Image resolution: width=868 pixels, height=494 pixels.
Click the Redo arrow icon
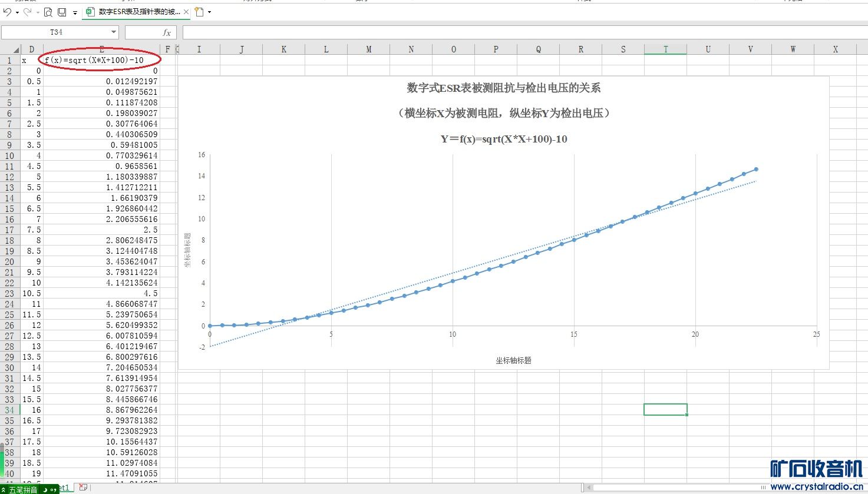[27, 12]
